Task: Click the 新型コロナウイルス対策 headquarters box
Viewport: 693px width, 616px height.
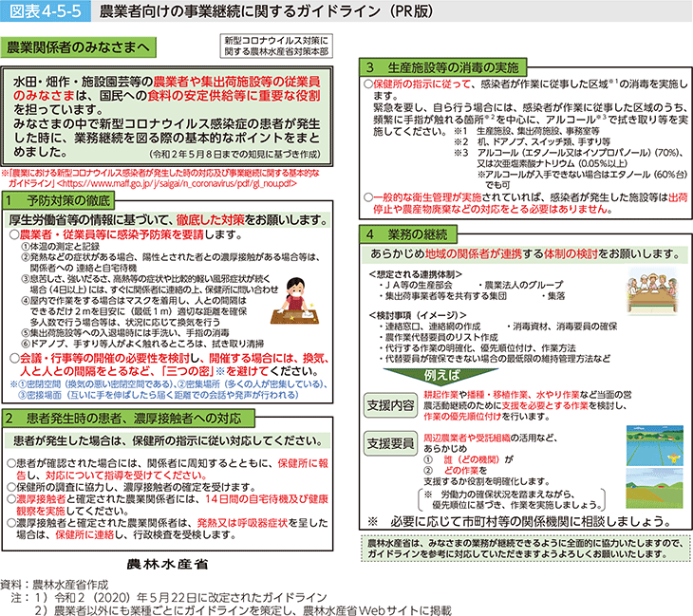Action: coord(276,47)
